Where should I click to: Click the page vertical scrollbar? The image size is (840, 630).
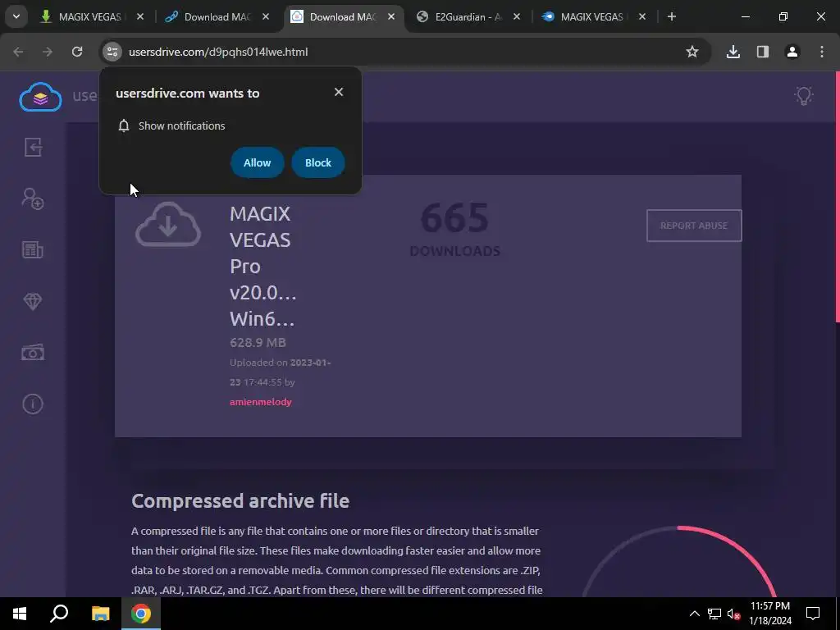coord(838,197)
